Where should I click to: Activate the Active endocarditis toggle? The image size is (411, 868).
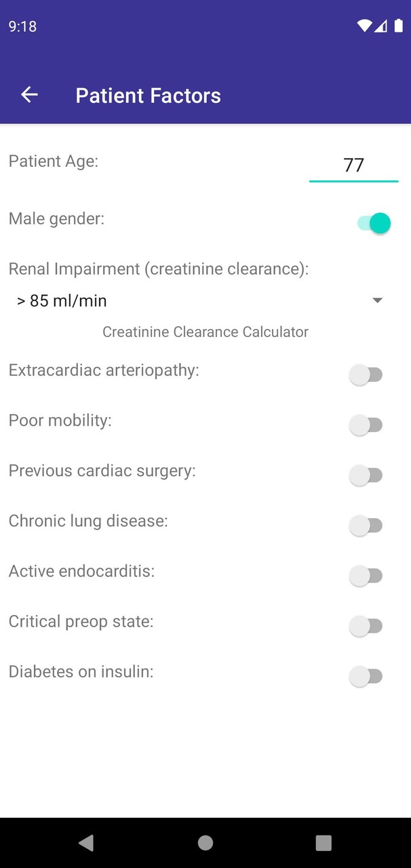[366, 575]
